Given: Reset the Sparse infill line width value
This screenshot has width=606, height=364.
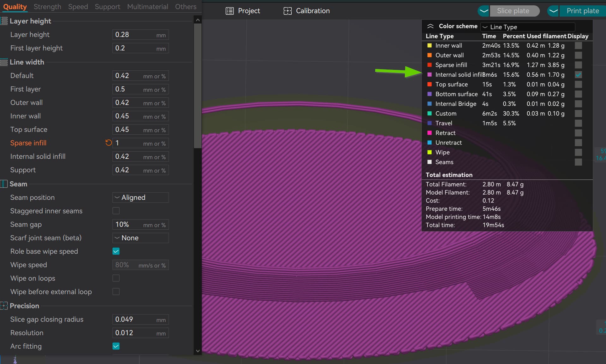Looking at the screenshot, I should pyautogui.click(x=109, y=143).
